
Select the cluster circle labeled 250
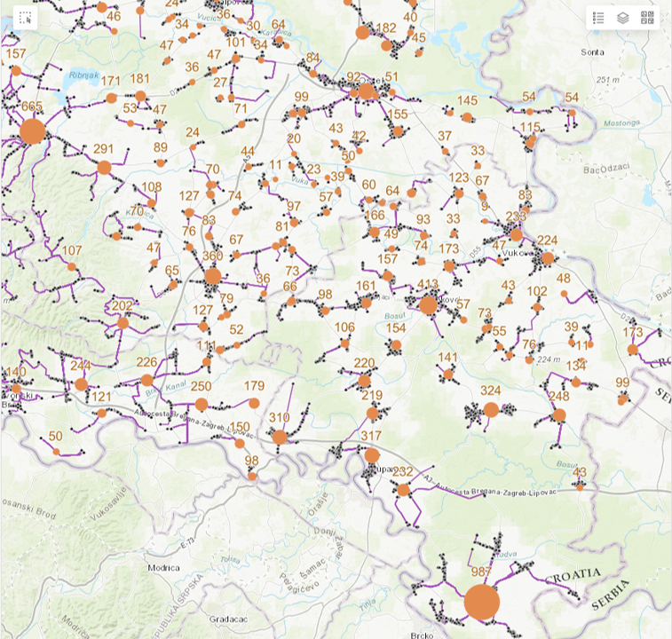[x=202, y=405]
